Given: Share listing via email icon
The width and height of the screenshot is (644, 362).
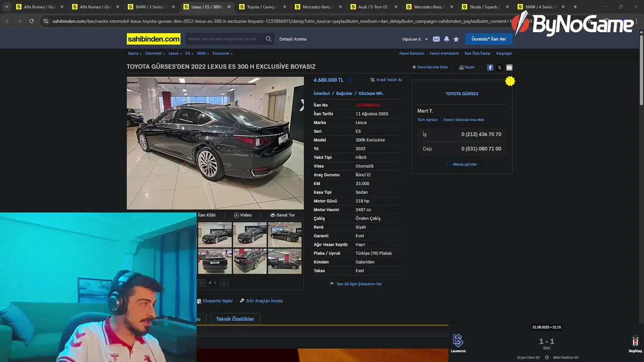Looking at the screenshot, I should (509, 67).
